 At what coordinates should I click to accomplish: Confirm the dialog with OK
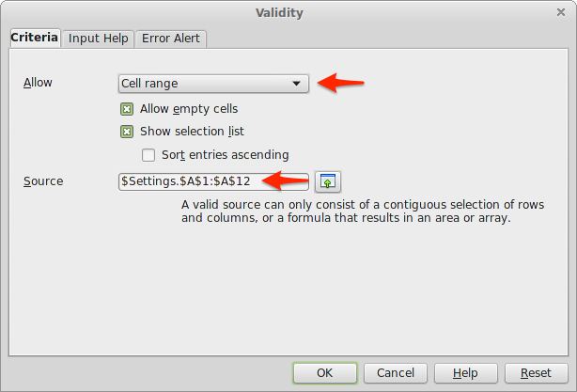pyautogui.click(x=324, y=372)
